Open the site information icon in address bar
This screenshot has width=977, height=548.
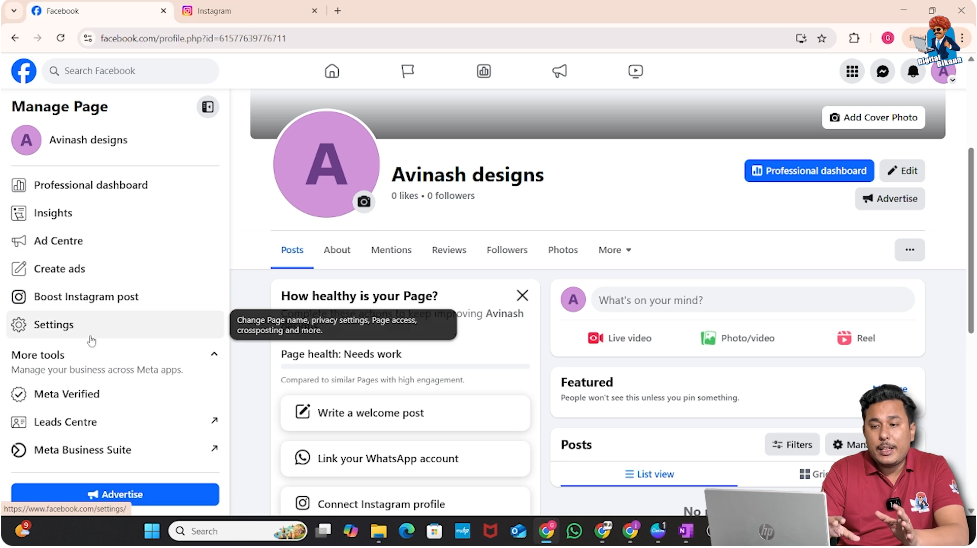click(88, 38)
